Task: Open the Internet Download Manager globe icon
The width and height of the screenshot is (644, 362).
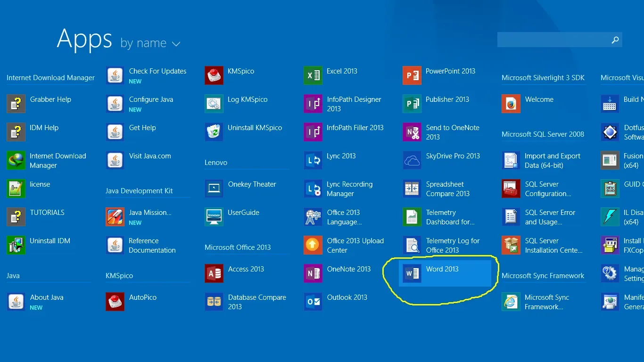Action: click(x=16, y=160)
